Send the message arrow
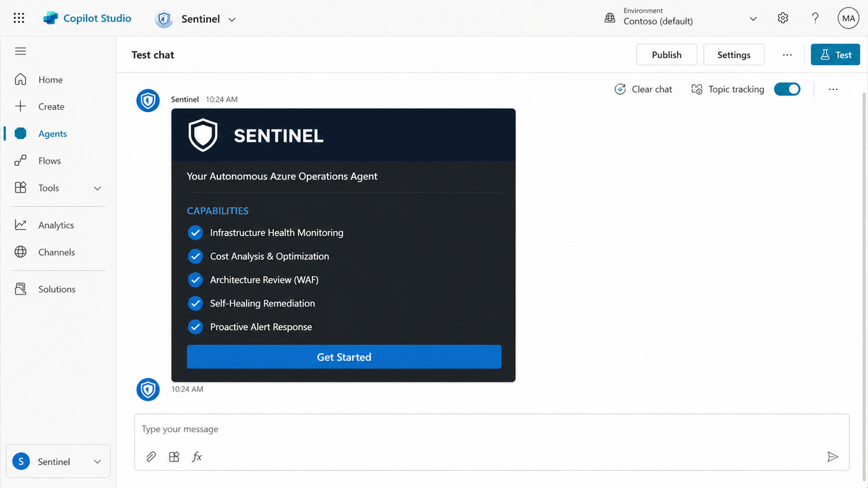The width and height of the screenshot is (868, 488). point(833,457)
